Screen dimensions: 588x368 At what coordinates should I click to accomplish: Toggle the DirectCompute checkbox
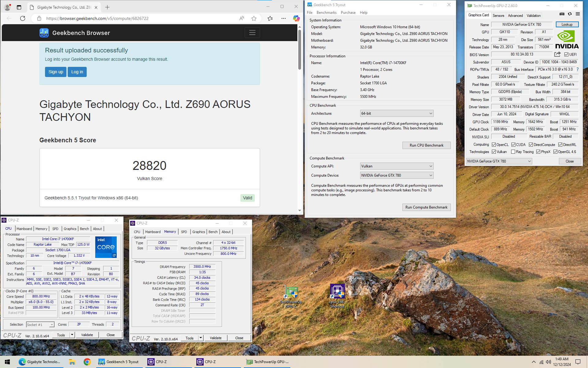531,145
